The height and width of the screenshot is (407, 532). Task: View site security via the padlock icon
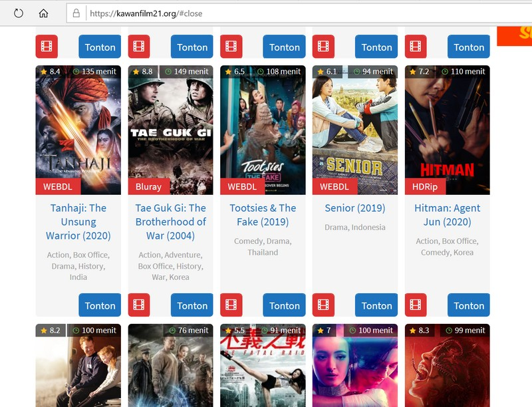76,13
